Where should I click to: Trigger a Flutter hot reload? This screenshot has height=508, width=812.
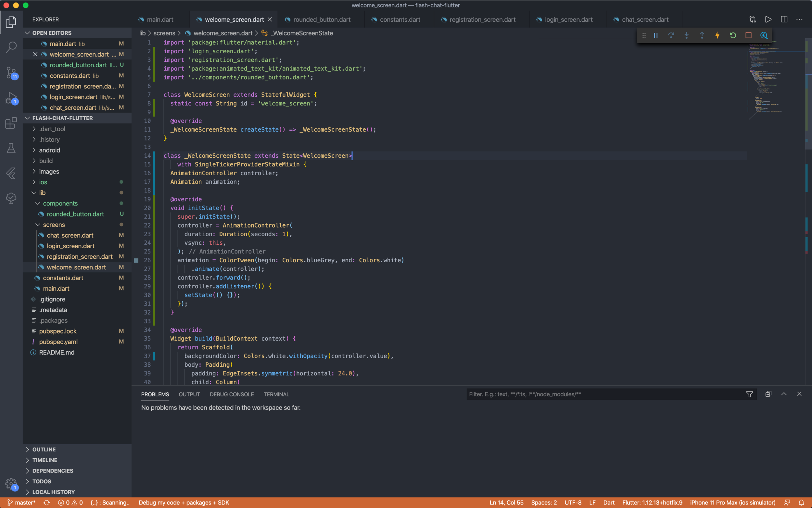pyautogui.click(x=717, y=35)
